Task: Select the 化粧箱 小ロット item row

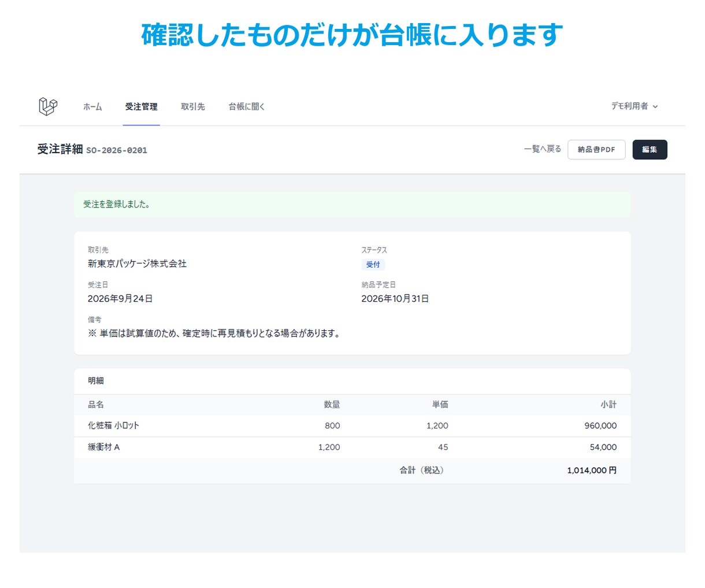Action: 352,426
